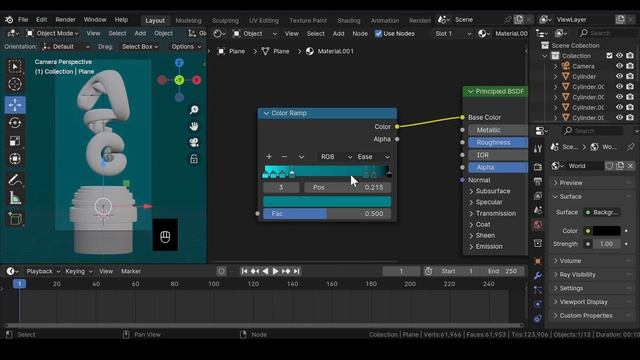
Task: Toggle Collection exclude checkbox in outliner
Action: pyautogui.click(x=609, y=56)
